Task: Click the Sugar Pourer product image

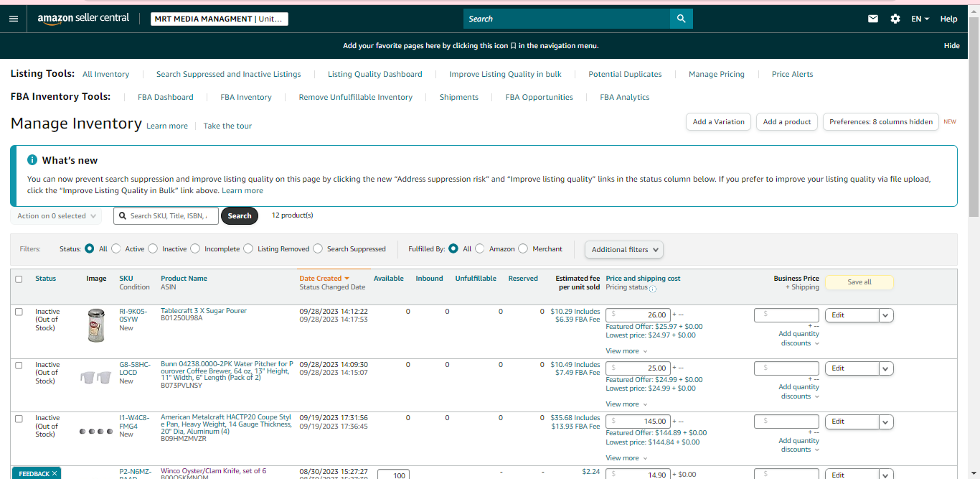Action: coord(95,325)
